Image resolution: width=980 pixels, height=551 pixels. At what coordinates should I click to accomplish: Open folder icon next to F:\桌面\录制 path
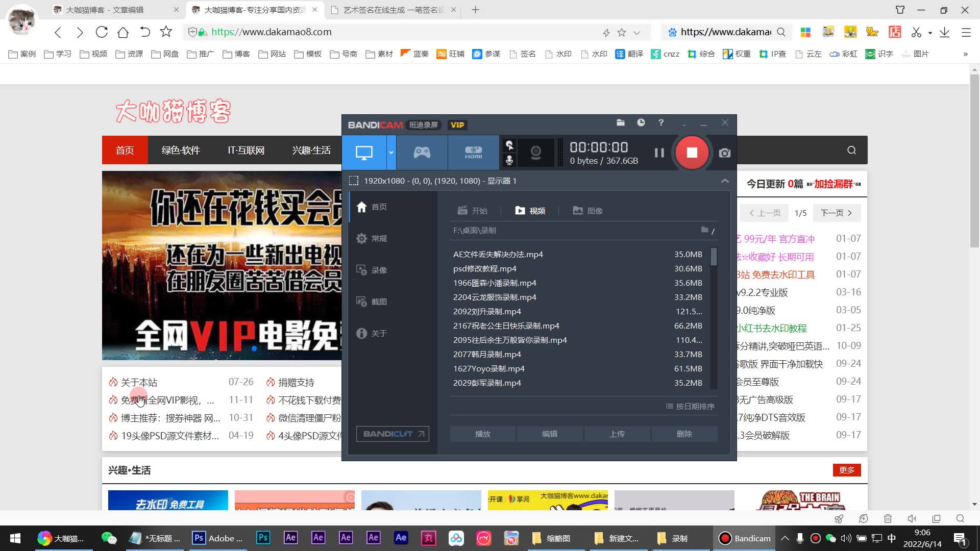705,230
